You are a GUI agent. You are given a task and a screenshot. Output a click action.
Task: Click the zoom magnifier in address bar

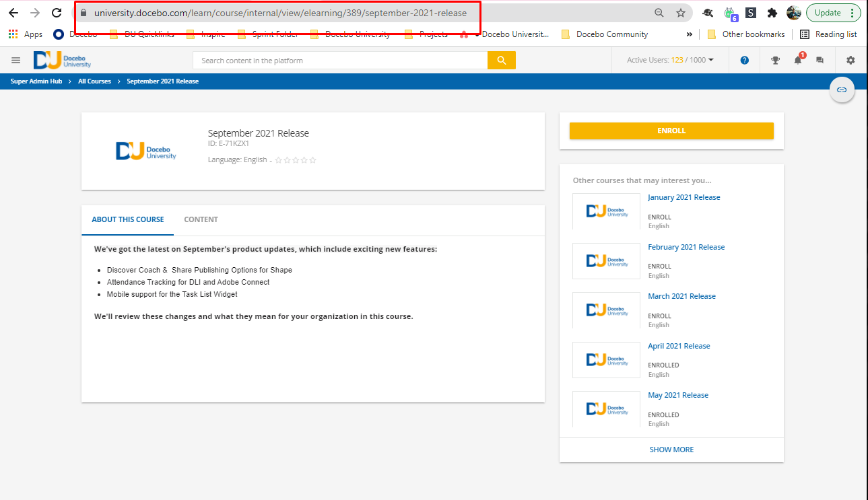pyautogui.click(x=659, y=13)
